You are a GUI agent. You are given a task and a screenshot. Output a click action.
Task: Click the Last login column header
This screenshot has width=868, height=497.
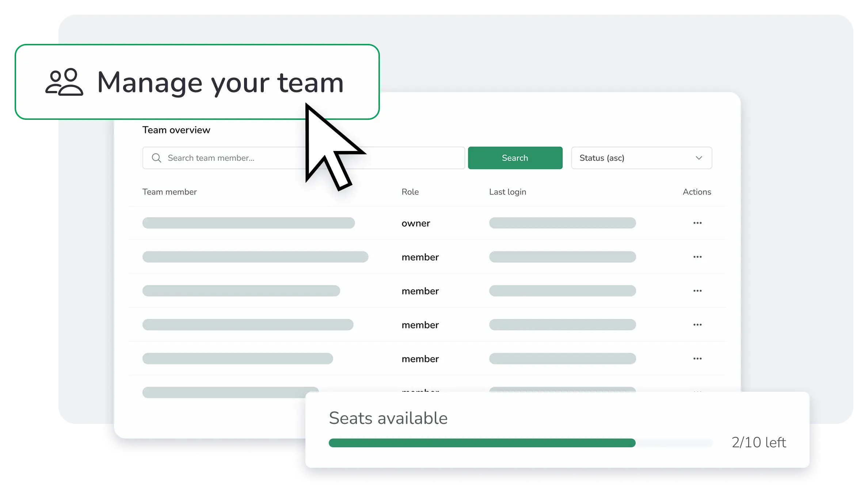507,192
